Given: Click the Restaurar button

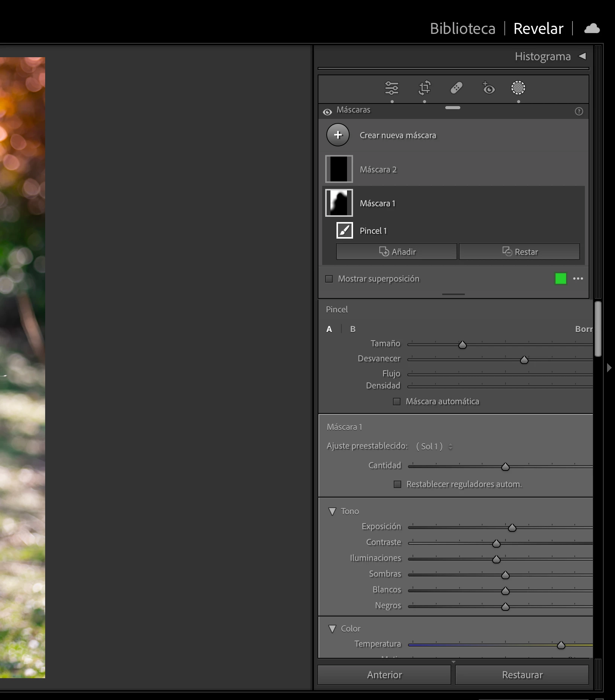Looking at the screenshot, I should click(522, 675).
